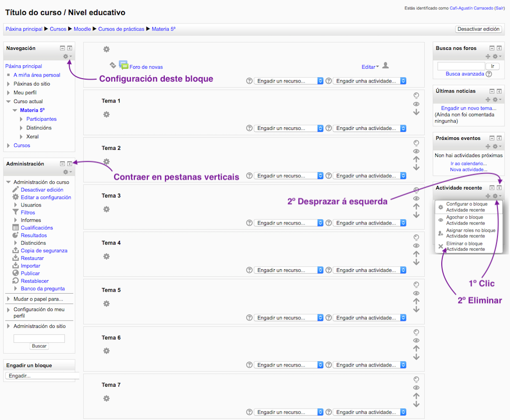Screen dimensions: 510x420
Task: Expand Páxinas do sitio tree node
Action: pos(8,84)
